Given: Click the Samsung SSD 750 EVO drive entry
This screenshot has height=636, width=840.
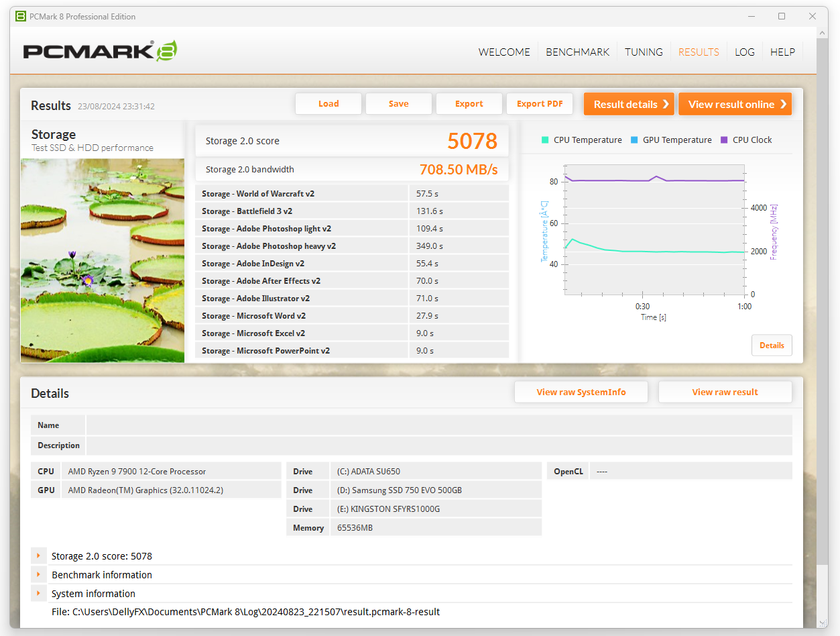Looking at the screenshot, I should pyautogui.click(x=436, y=490).
